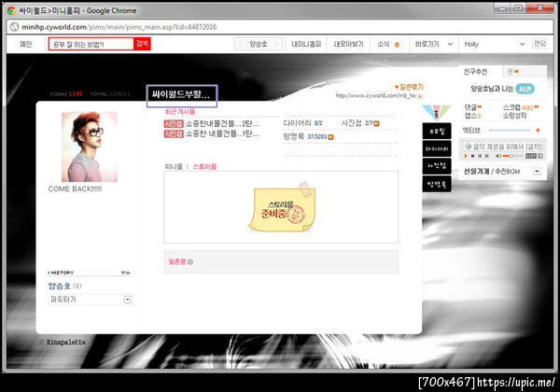Open the BGM LIST button
This screenshot has width=560, height=392.
(531, 156)
